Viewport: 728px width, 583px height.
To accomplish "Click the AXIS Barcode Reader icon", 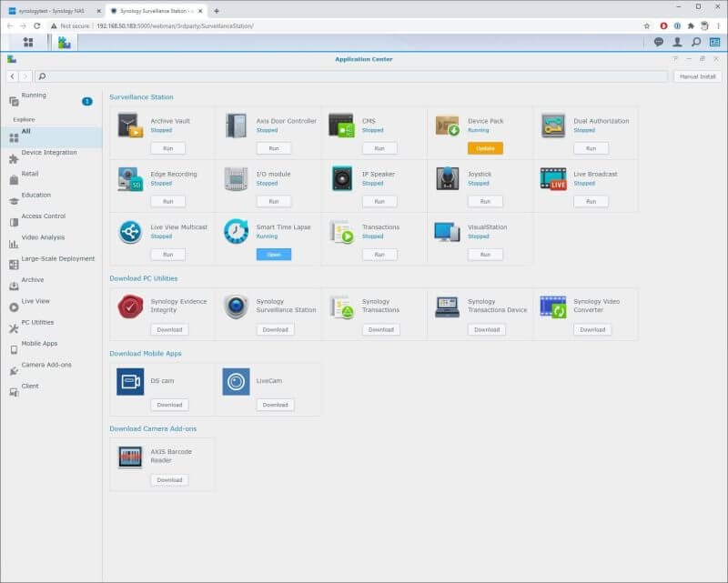I will [x=130, y=457].
